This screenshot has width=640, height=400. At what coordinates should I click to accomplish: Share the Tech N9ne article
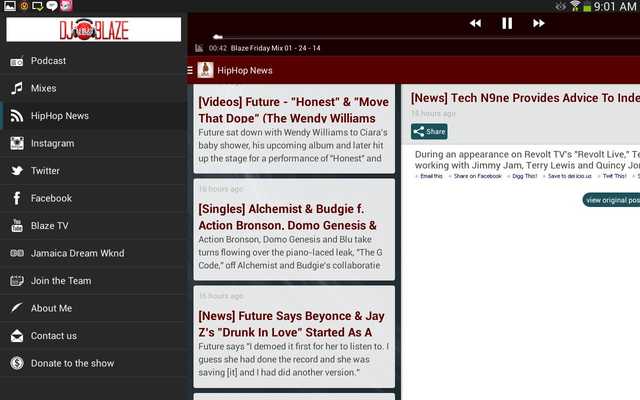[429, 131]
